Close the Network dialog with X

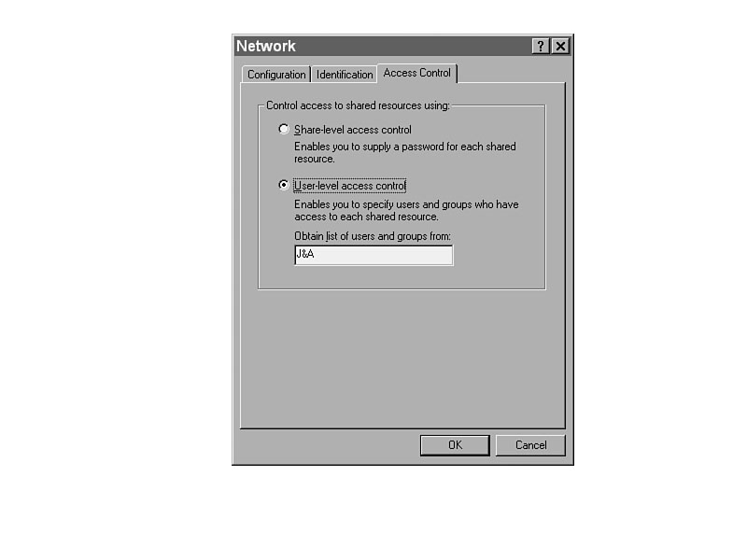pos(561,46)
